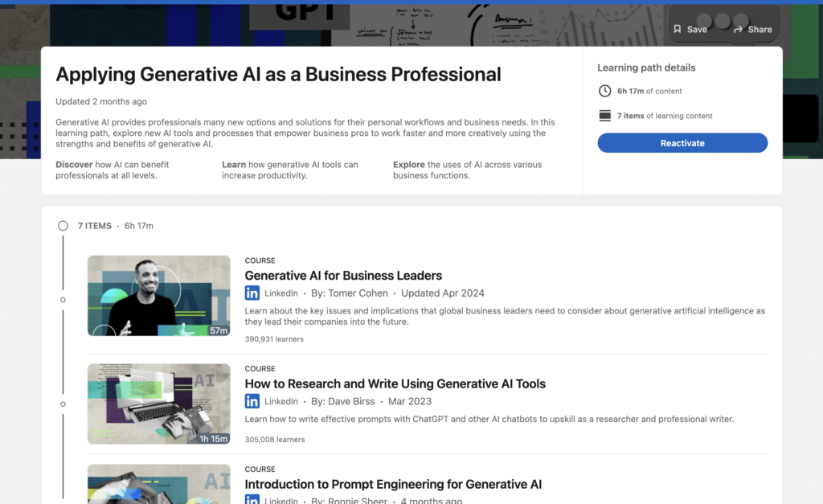Image resolution: width=823 pixels, height=504 pixels.
Task: Click LinkedIn provider name under Generative AI for Business Leaders
Action: point(280,293)
